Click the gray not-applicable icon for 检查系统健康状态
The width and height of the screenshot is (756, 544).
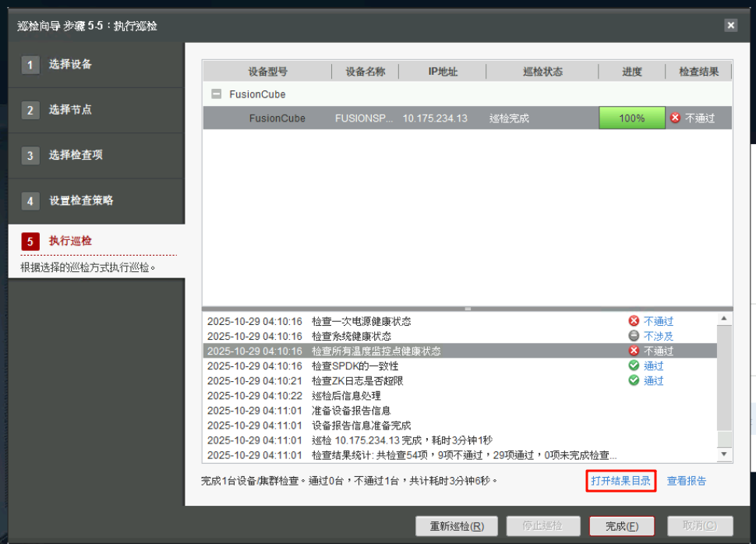coord(634,336)
